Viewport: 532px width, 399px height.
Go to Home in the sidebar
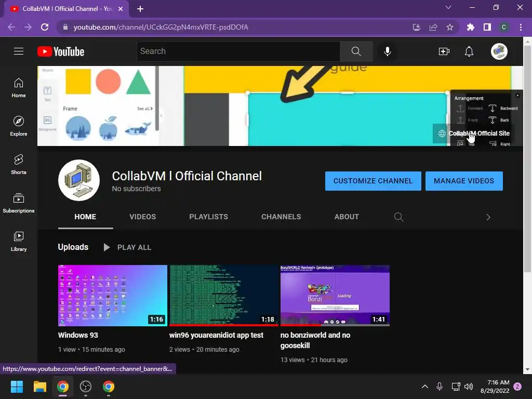(x=19, y=88)
